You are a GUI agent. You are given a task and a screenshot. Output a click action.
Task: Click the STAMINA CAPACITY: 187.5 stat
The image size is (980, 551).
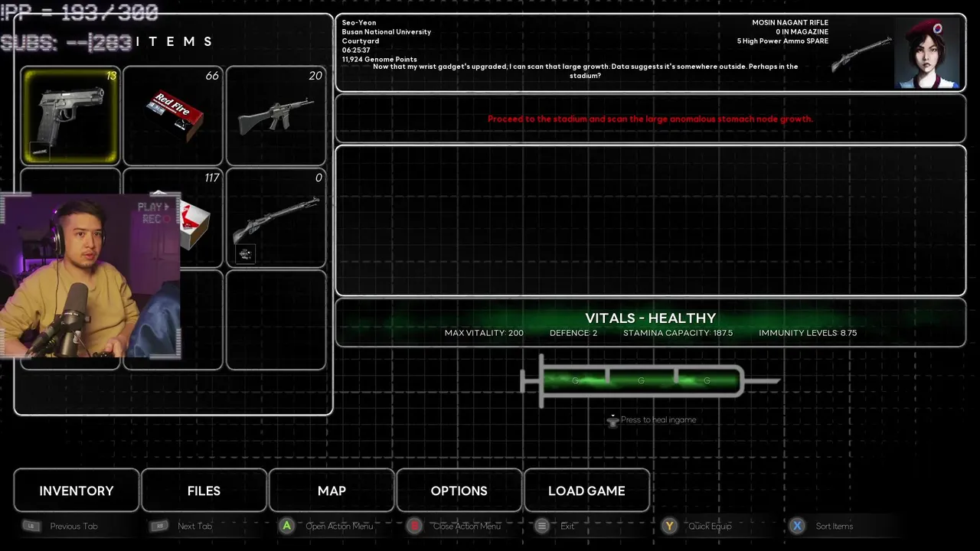click(x=678, y=333)
